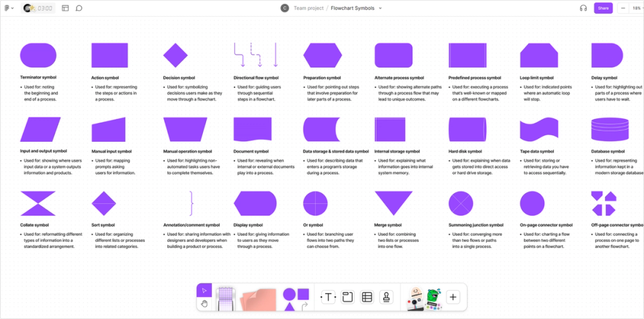Click the 'Preparation symbol' heading text
The height and width of the screenshot is (319, 644).
coord(323,77)
